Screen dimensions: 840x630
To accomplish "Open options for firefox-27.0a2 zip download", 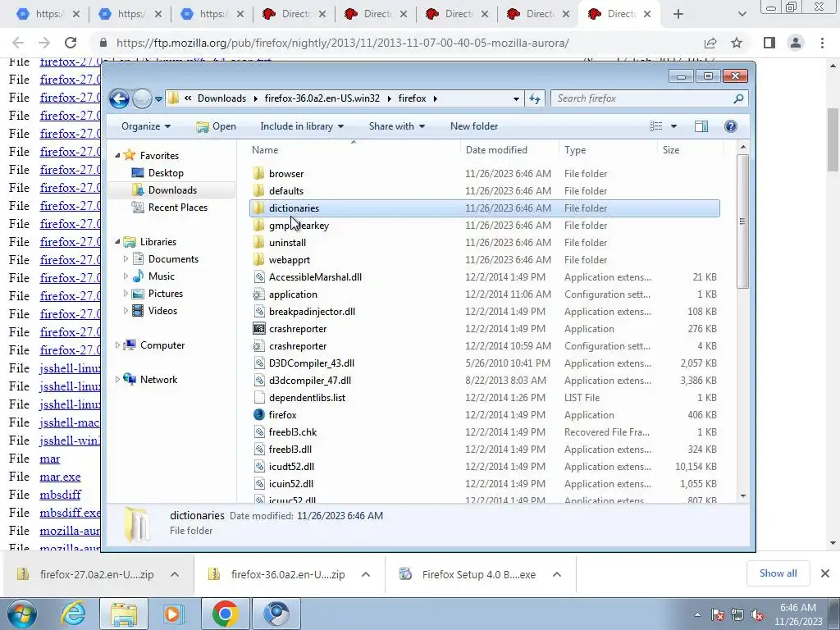I will tap(175, 574).
